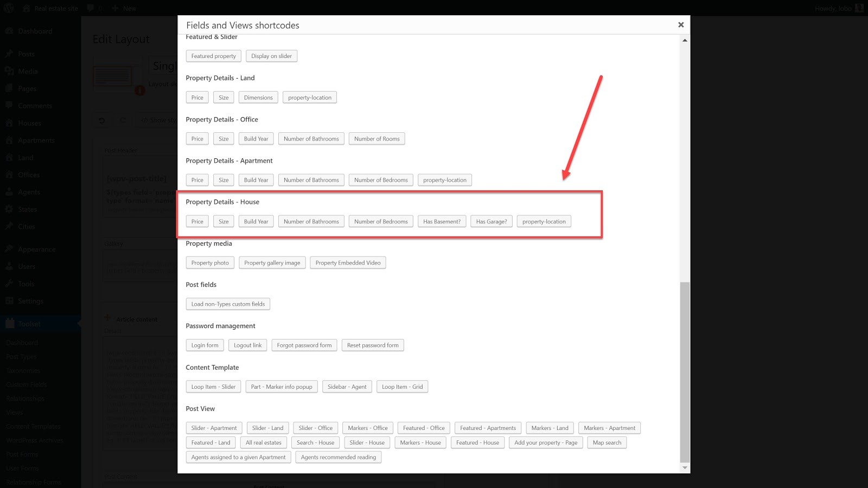Click the home icon for Real estate site
Viewport: 868px width, 488px height.
click(x=27, y=8)
